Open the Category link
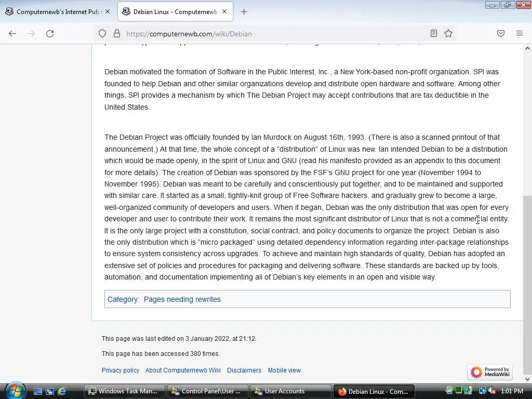 [x=123, y=299]
